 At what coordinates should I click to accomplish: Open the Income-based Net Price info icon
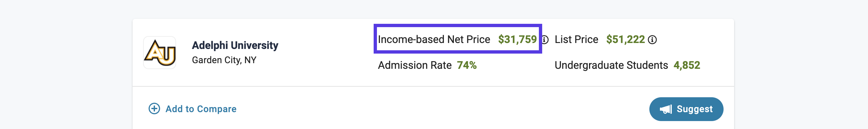545,40
